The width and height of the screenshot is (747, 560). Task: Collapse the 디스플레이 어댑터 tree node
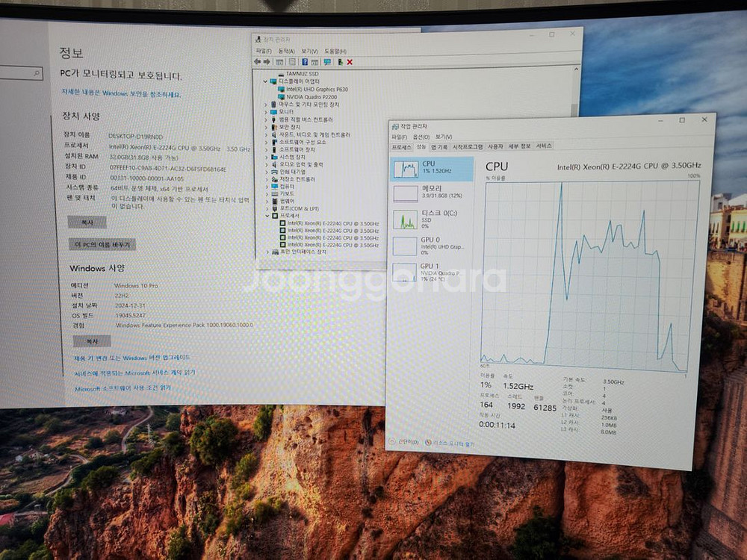point(265,81)
